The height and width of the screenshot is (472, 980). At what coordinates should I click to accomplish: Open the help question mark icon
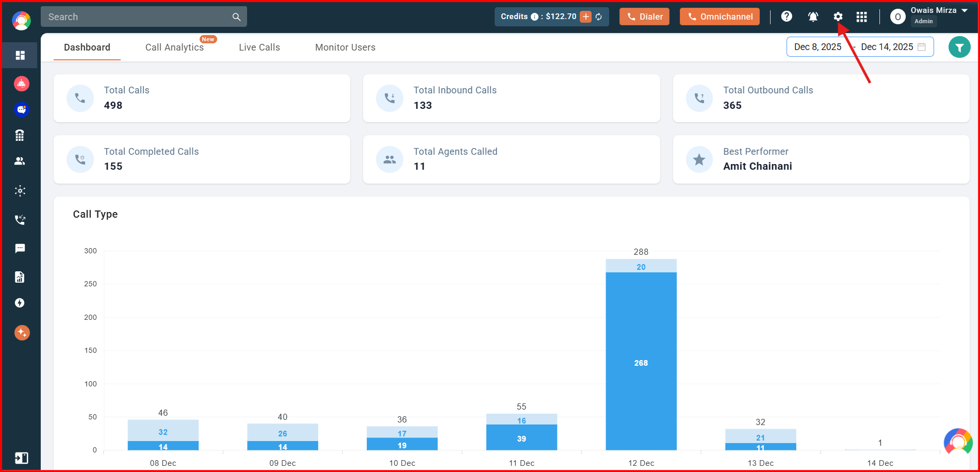click(787, 17)
